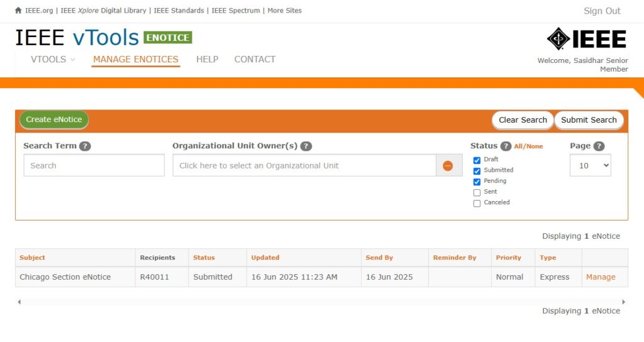Click the IEEE logo at top right

(x=587, y=38)
